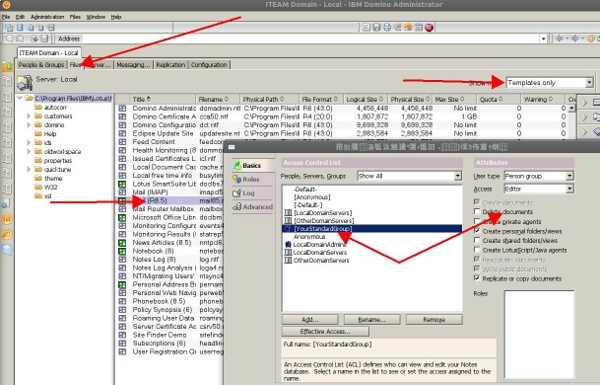This screenshot has height=385, width=600.
Task: Open the Help menu
Action: [x=116, y=17]
